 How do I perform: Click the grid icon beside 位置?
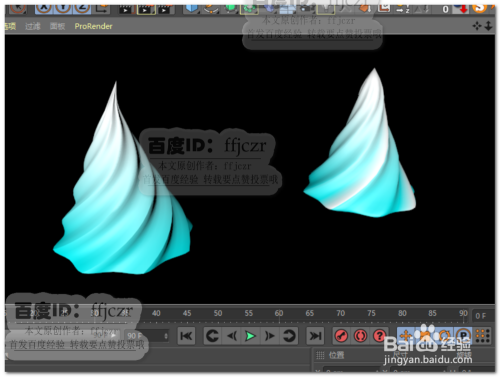(320, 355)
